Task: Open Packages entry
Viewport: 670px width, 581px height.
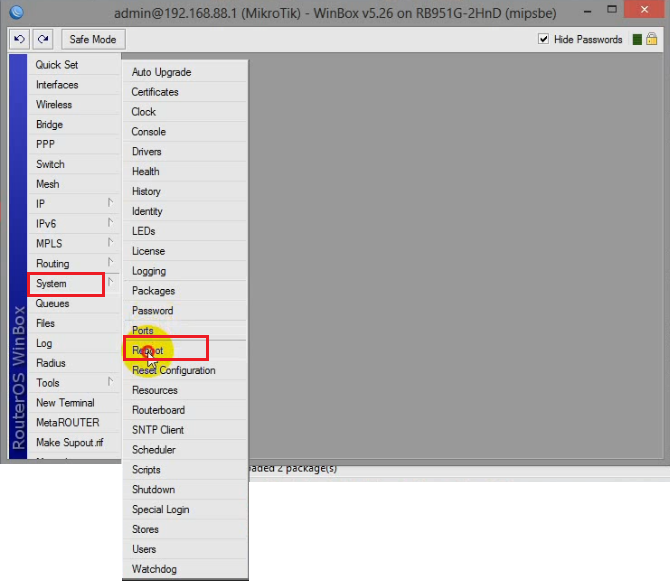Action: 185,291
